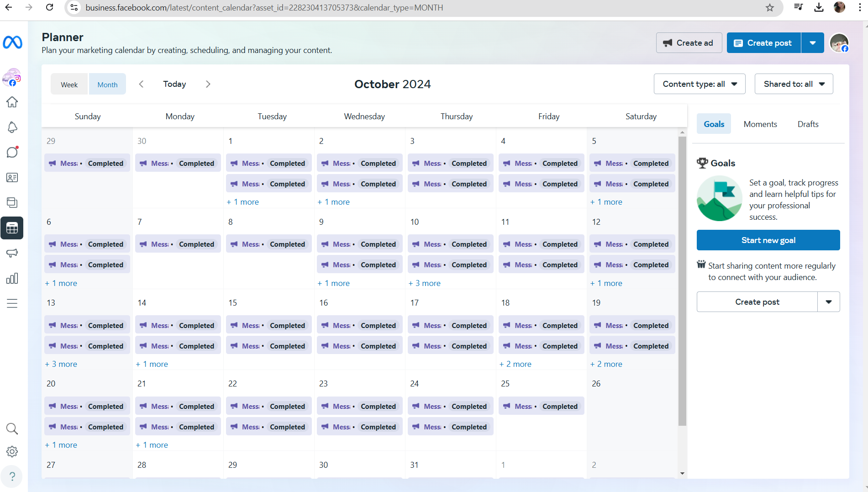Click the search magnifier icon
868x492 pixels.
tap(12, 429)
